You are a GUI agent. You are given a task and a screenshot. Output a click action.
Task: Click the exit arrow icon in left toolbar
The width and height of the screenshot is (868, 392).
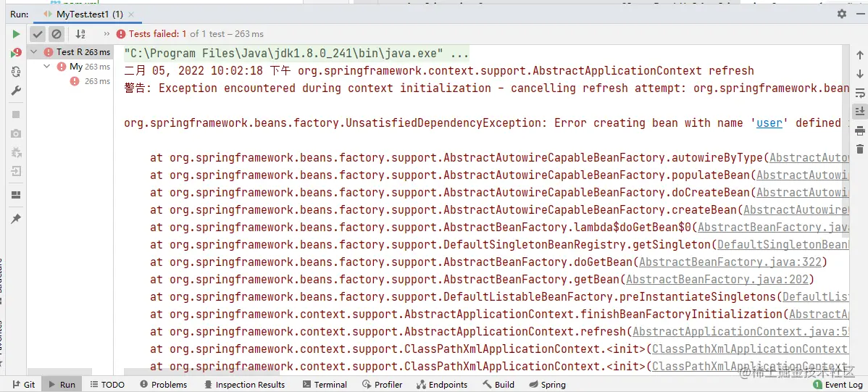point(16,171)
